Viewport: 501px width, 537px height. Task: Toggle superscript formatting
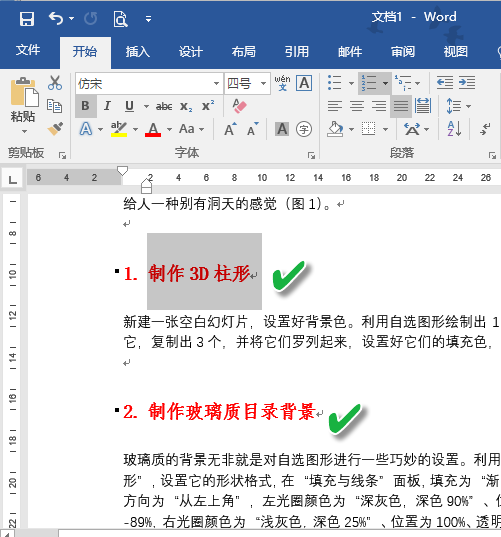pos(208,106)
